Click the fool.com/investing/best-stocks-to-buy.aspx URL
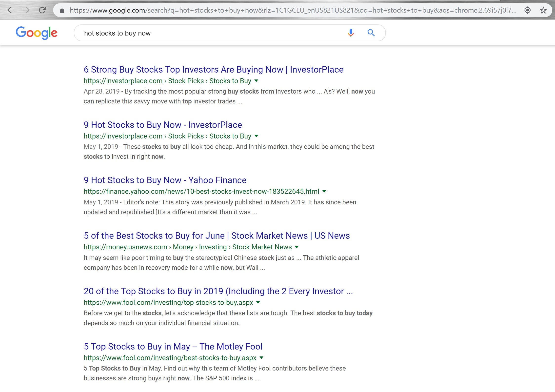This screenshot has height=392, width=555. tap(170, 358)
